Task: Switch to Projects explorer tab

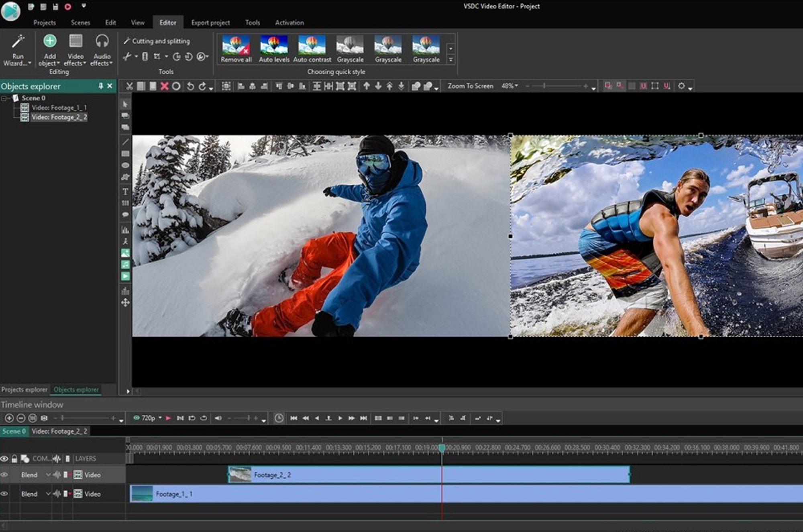Action: point(24,389)
